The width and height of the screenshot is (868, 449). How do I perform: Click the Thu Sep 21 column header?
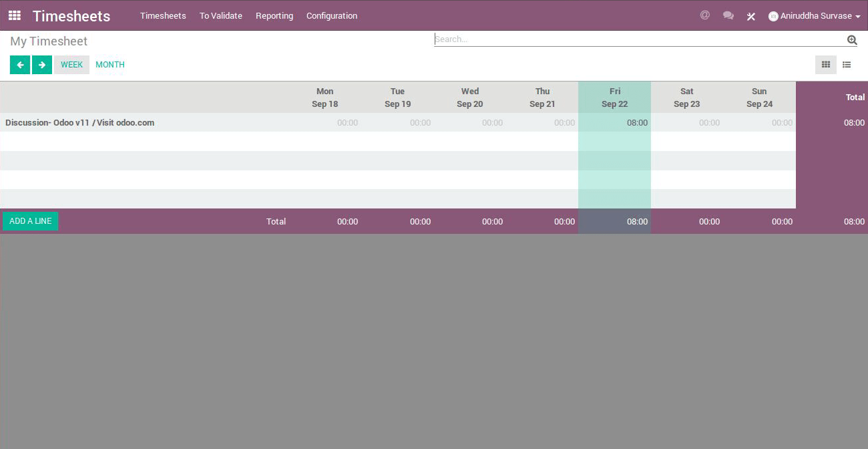(x=542, y=98)
